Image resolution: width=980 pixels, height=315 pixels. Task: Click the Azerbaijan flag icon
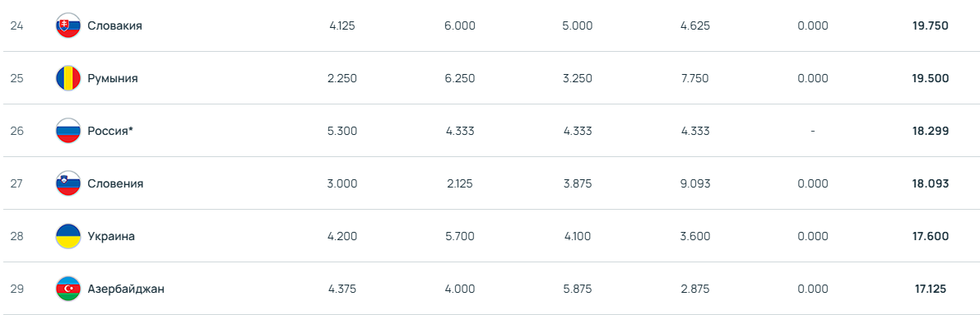coord(68,289)
